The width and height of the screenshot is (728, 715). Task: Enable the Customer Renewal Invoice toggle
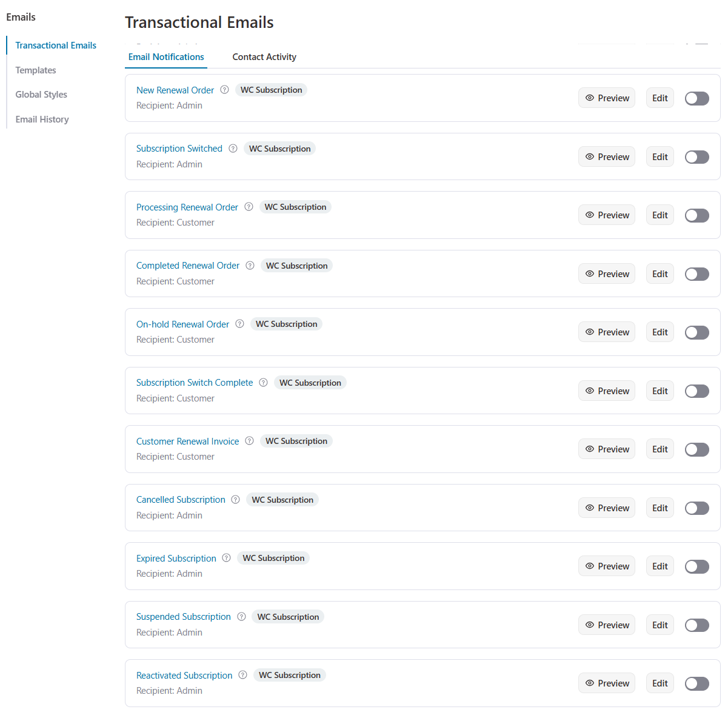696,449
